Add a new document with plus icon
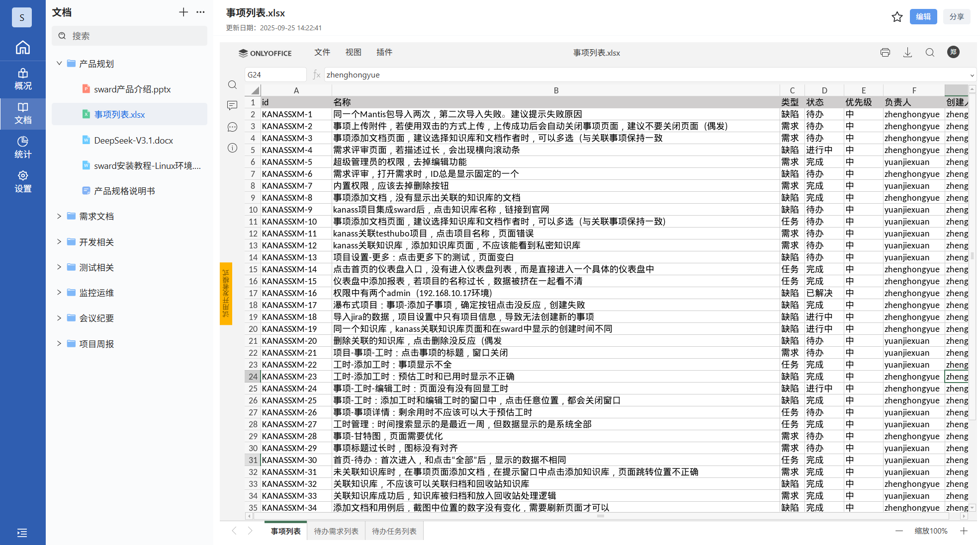980x545 pixels. [x=183, y=12]
